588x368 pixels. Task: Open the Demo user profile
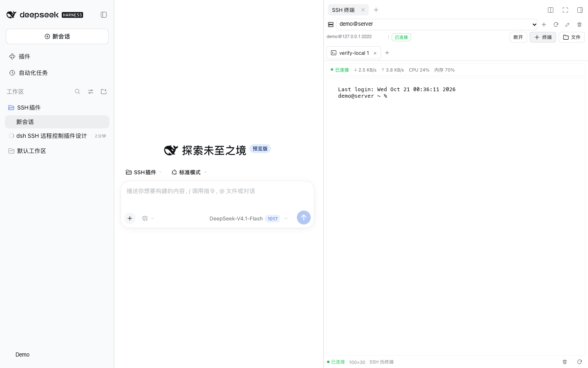22,355
